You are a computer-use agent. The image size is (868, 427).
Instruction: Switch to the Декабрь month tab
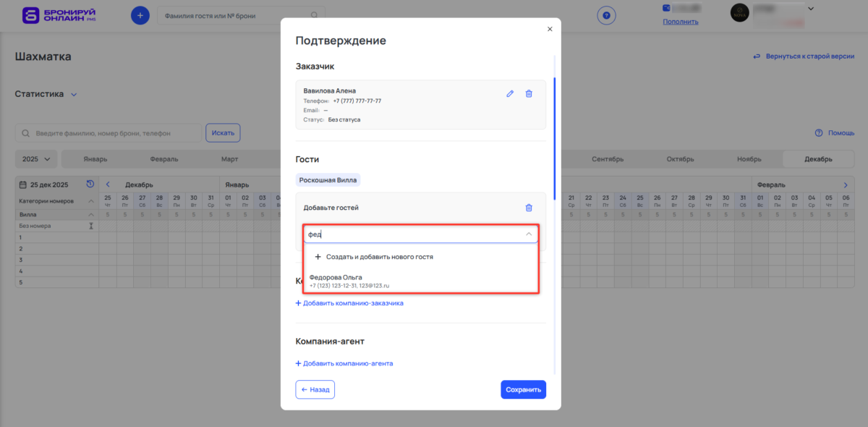tap(818, 158)
